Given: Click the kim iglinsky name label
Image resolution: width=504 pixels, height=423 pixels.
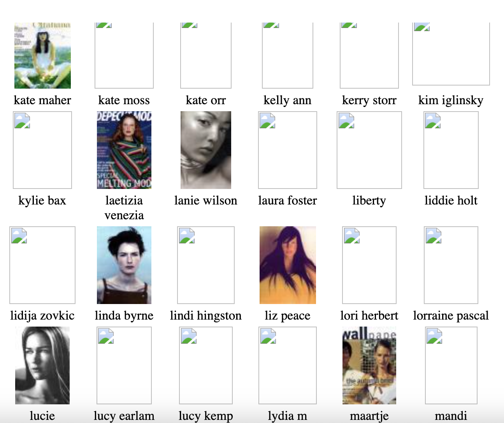Looking at the screenshot, I should point(451,100).
